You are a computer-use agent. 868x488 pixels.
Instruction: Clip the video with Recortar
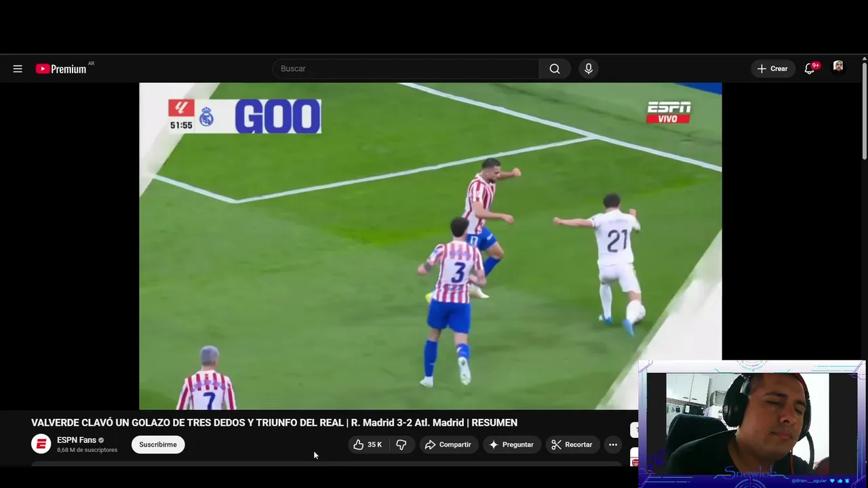pos(572,445)
